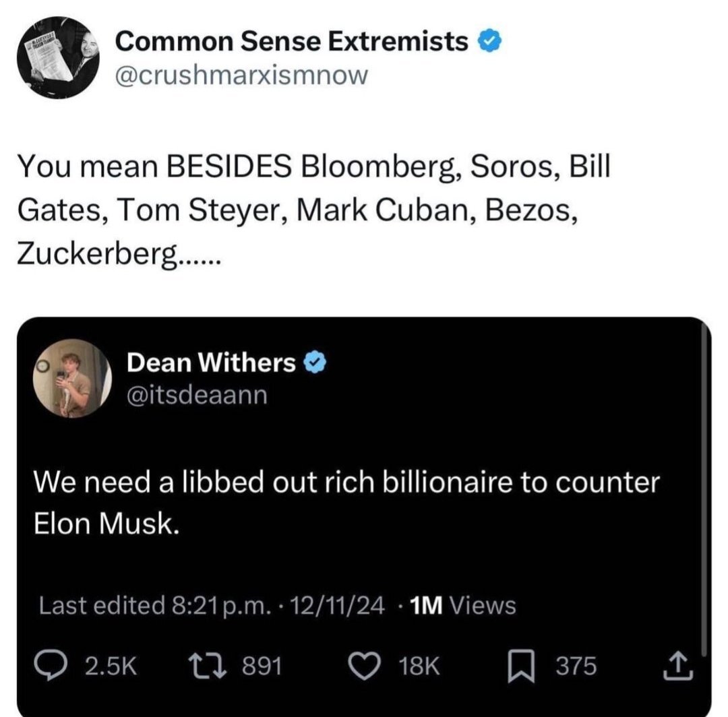Open the Common Sense Extremists display name
Viewport: 728px width, 717px height.
pos(291,42)
